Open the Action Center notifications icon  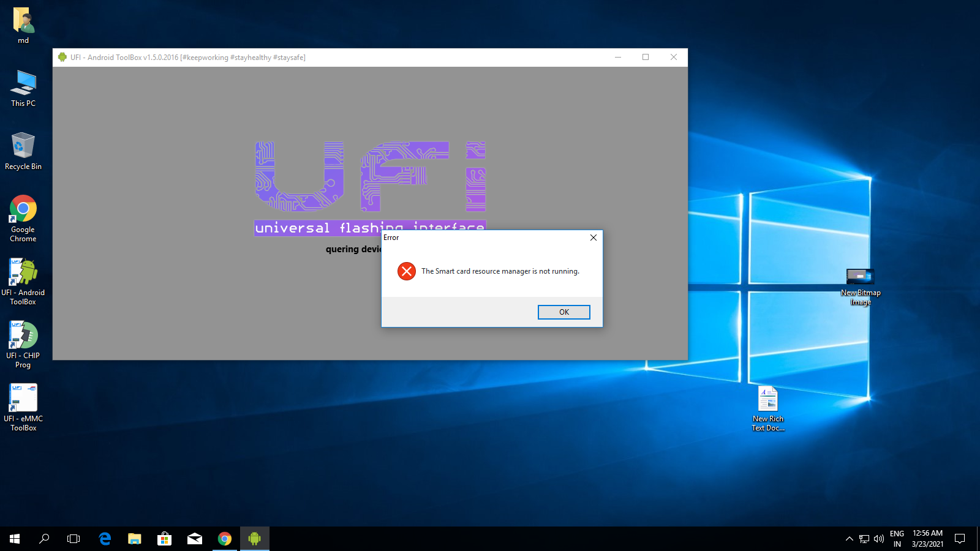pyautogui.click(x=960, y=539)
